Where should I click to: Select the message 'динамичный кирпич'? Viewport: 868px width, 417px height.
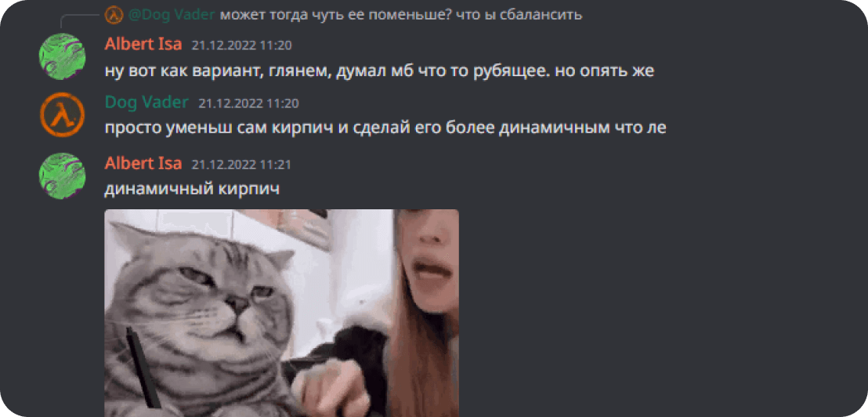[x=192, y=190]
